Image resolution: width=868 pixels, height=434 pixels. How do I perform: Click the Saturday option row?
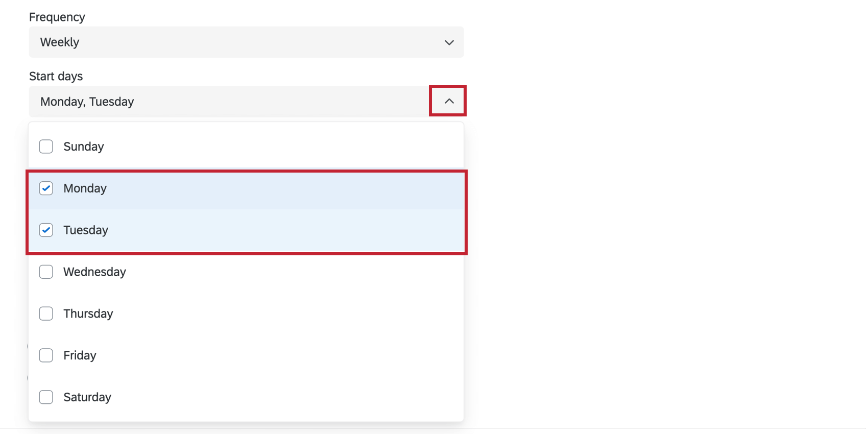coord(204,397)
